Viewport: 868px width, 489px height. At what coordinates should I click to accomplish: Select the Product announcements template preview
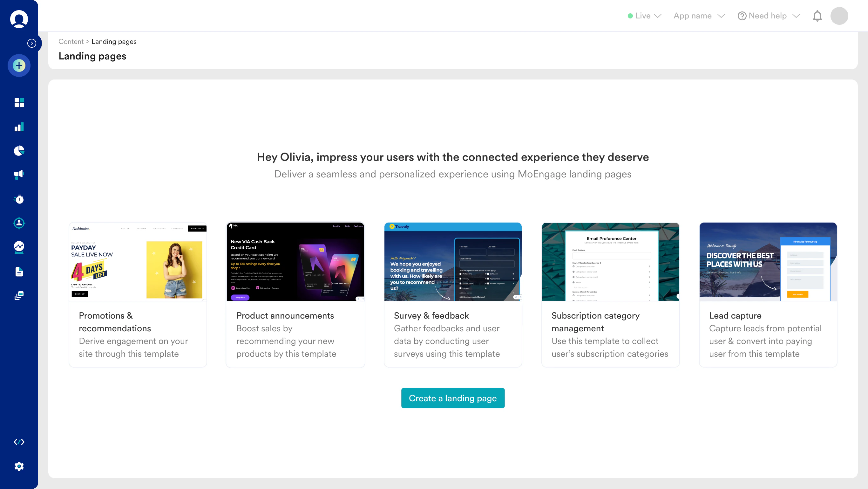(295, 261)
